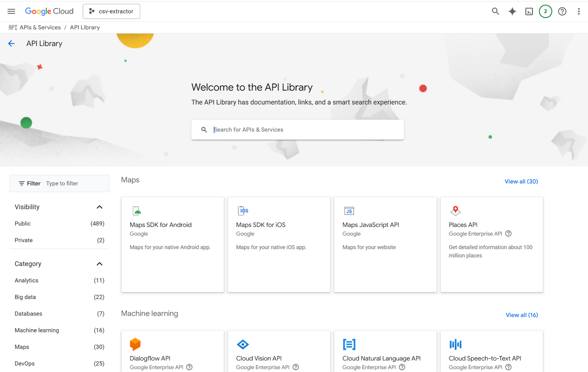
Task: Open the csv-extractor project selector
Action: (111, 11)
